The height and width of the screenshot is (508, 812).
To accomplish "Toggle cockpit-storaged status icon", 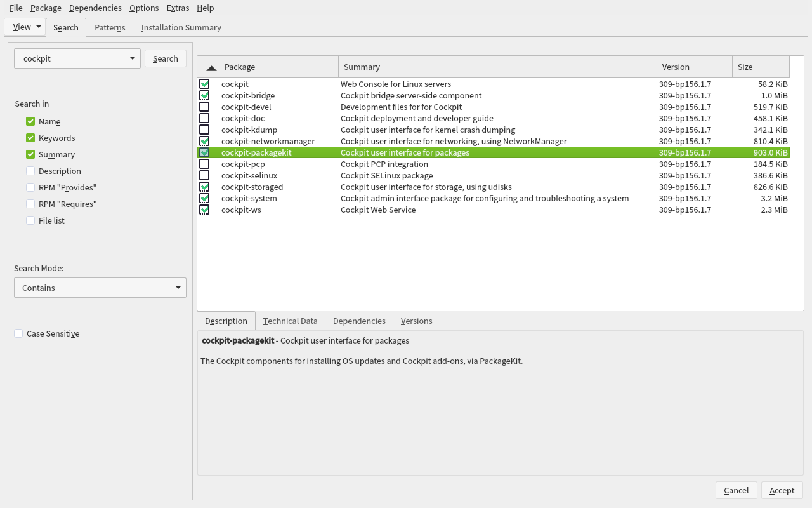I will tap(204, 187).
